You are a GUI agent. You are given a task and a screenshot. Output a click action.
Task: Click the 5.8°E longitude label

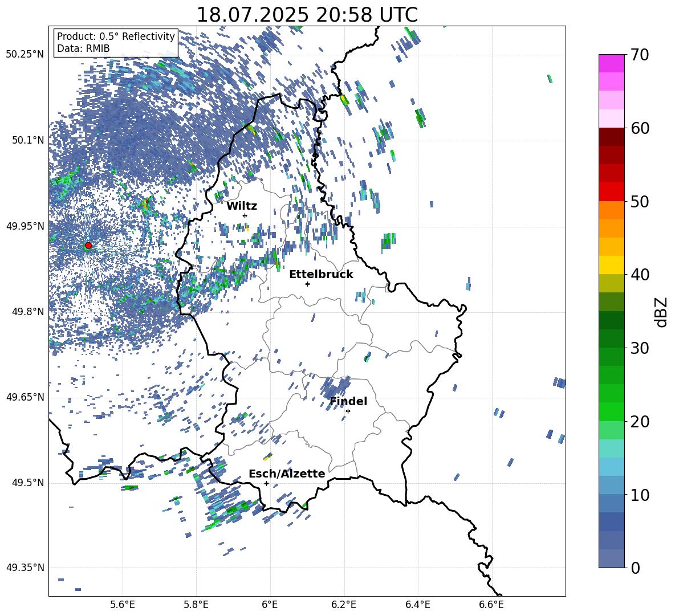pyautogui.click(x=196, y=605)
